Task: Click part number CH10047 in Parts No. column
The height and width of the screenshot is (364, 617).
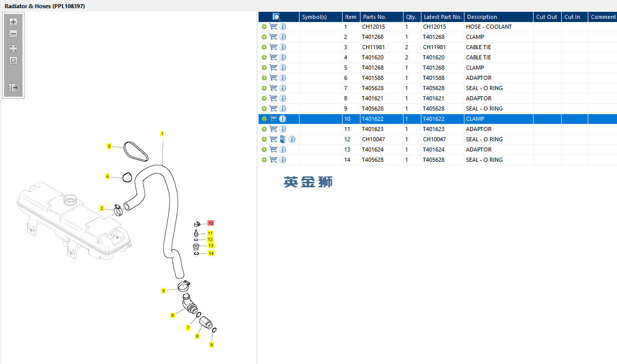Action: click(x=373, y=139)
